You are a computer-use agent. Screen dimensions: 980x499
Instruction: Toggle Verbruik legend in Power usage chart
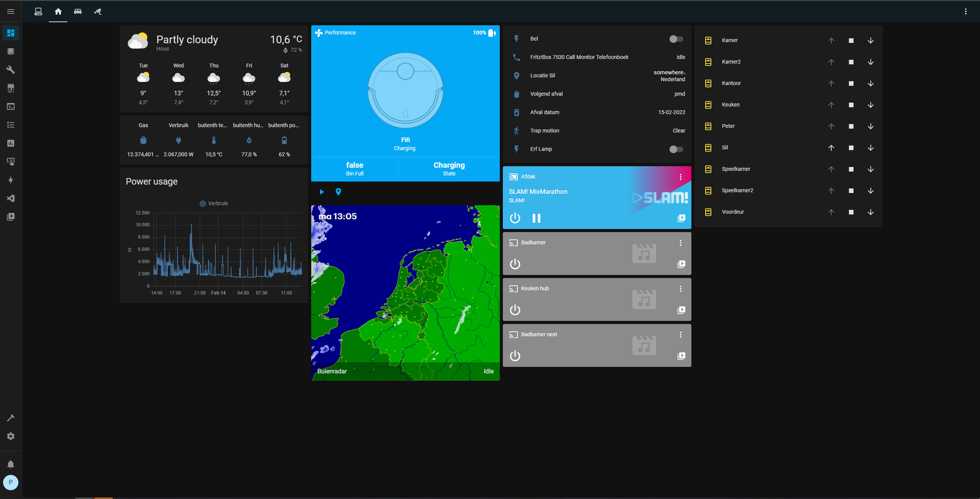pos(214,204)
